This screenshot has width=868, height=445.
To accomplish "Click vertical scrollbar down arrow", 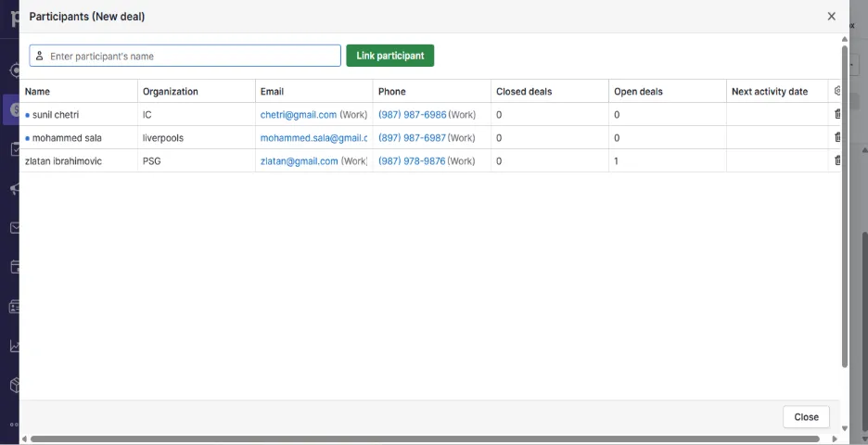I will click(x=844, y=428).
